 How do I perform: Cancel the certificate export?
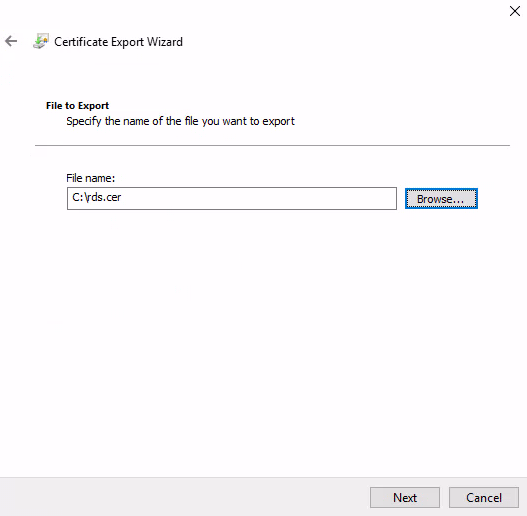484,498
